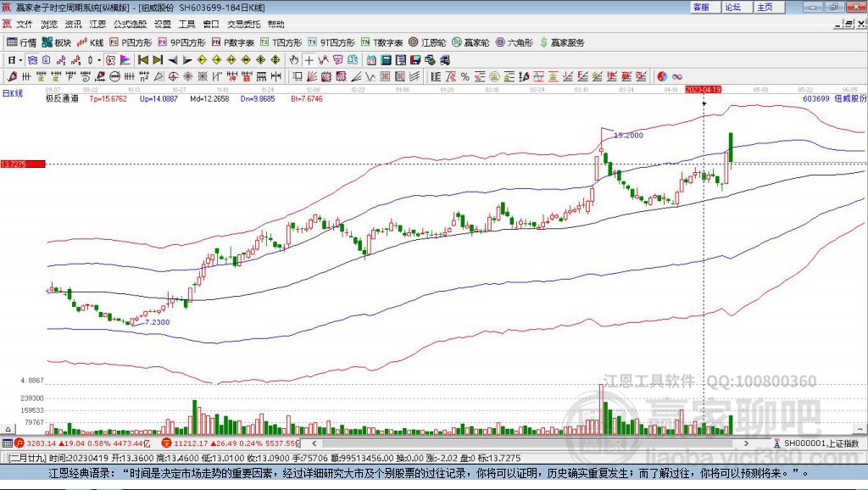The height and width of the screenshot is (490, 868).
Task: Open the 江恩 menu
Action: click(x=97, y=24)
